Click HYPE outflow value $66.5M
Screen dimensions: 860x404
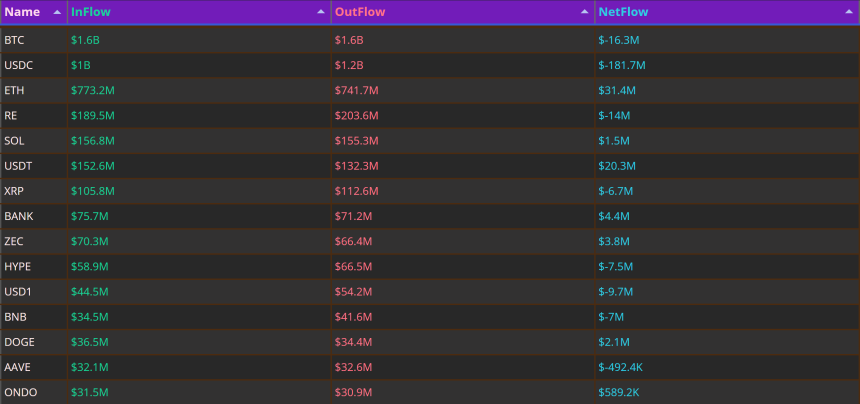pos(354,267)
